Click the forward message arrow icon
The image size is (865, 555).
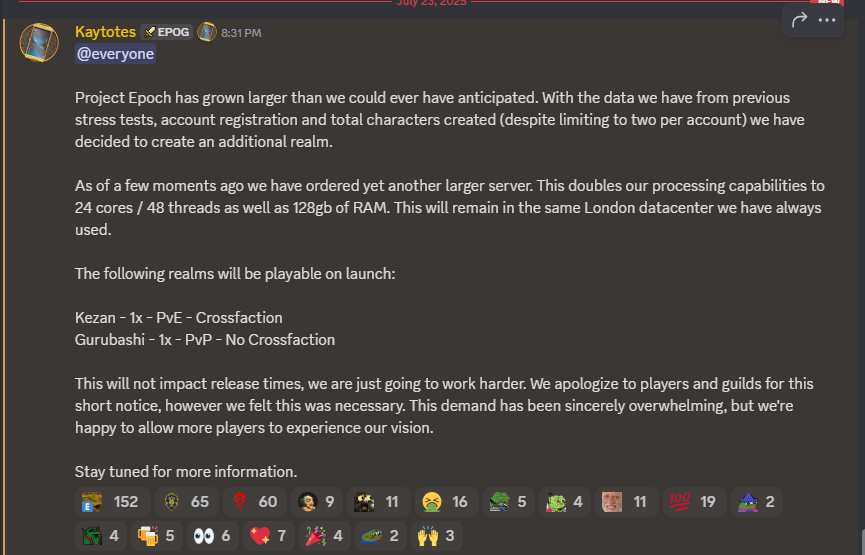pyautogui.click(x=799, y=20)
